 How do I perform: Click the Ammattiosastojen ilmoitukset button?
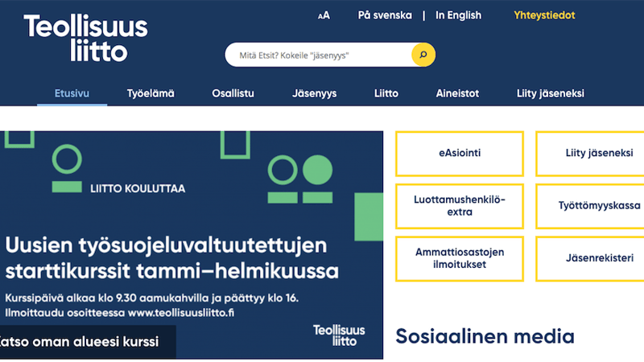(460, 258)
